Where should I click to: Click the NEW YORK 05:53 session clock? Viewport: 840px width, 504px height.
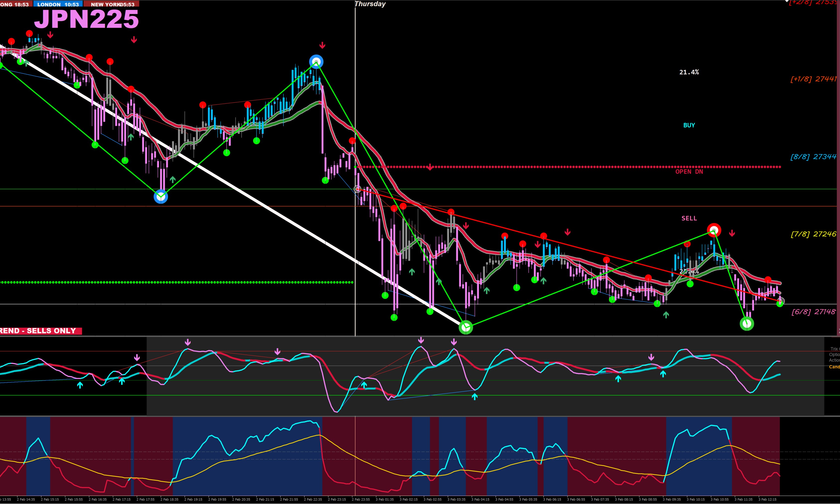coord(112,4)
